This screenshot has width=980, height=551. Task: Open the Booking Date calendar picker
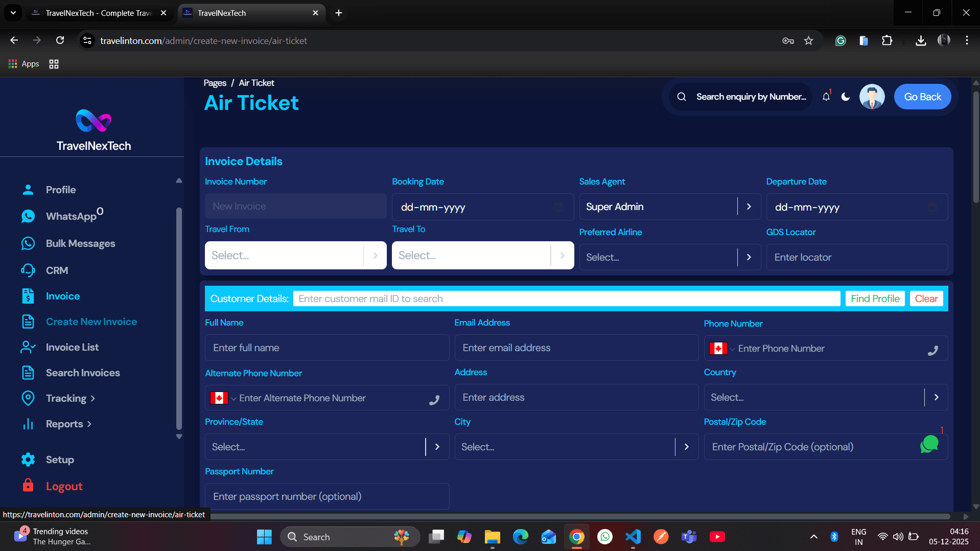(559, 207)
